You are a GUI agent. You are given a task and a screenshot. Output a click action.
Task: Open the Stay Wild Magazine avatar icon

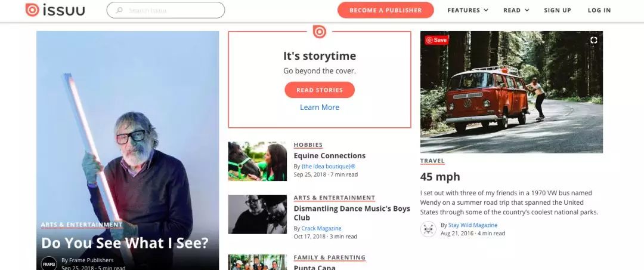(428, 229)
